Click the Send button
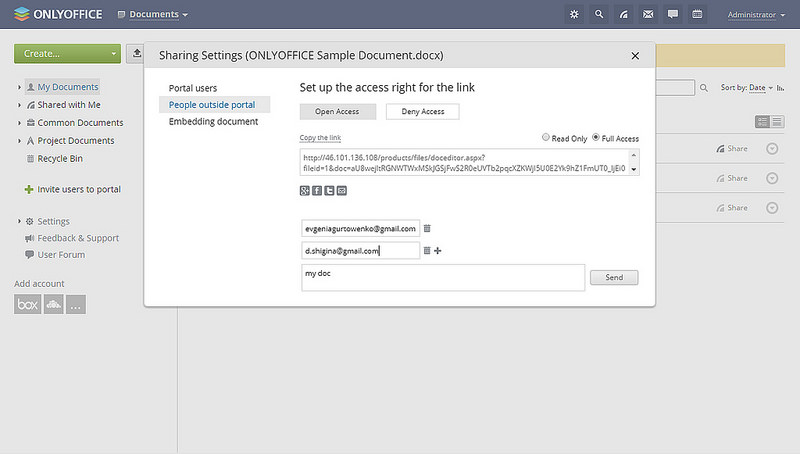The image size is (800, 454). pyautogui.click(x=614, y=277)
